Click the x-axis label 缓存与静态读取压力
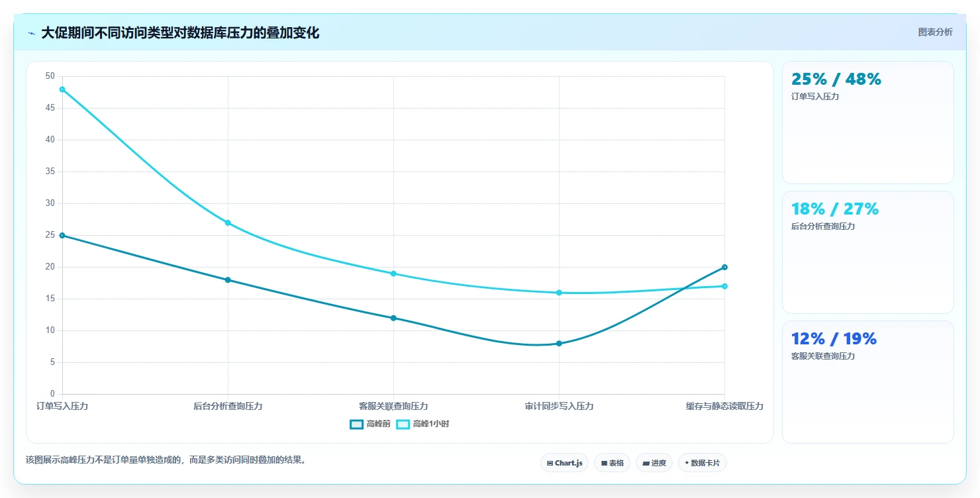The image size is (980, 498). (724, 406)
